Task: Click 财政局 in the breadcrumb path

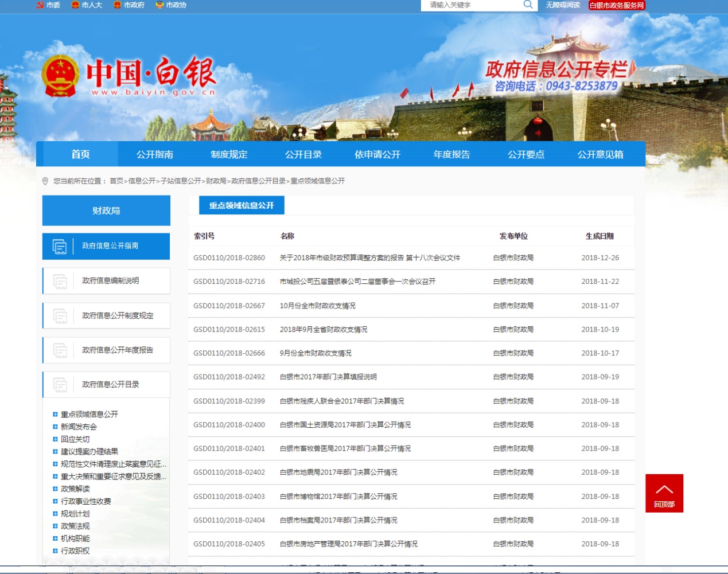Action: pos(216,181)
